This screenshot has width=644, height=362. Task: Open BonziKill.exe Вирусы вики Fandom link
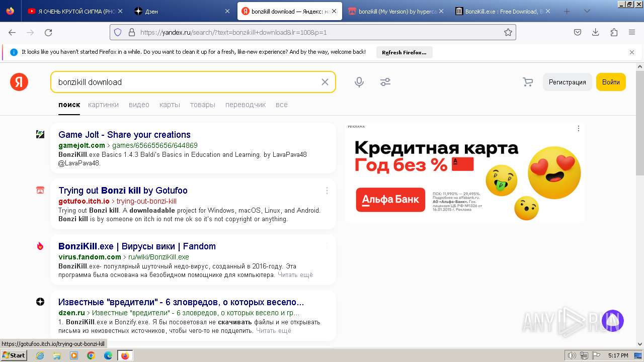click(x=137, y=246)
